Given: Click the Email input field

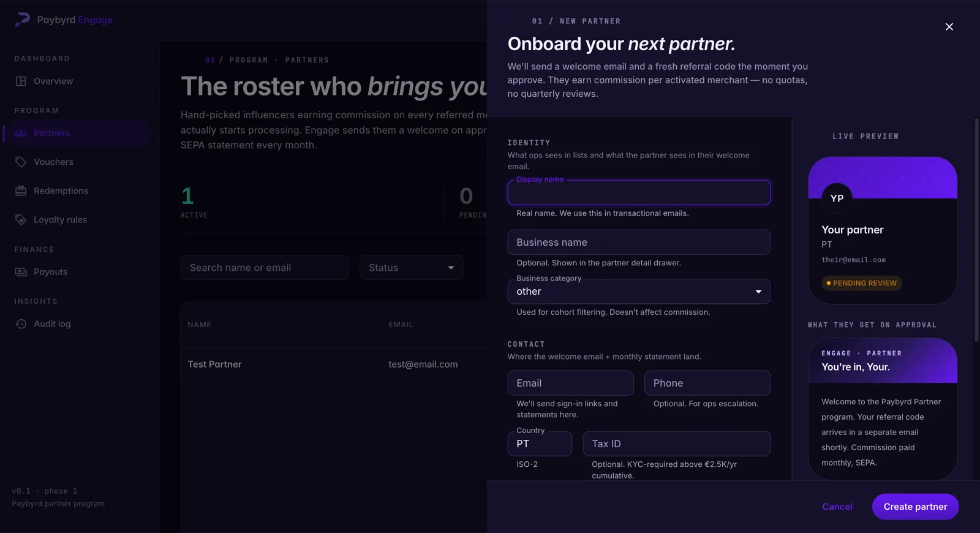Looking at the screenshot, I should click(570, 383).
